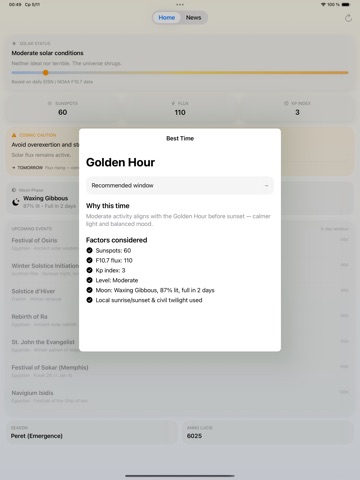Screen dimensions: 360x480
Task: Open the Solstice d'Hiver event
Action: pyautogui.click(x=180, y=295)
